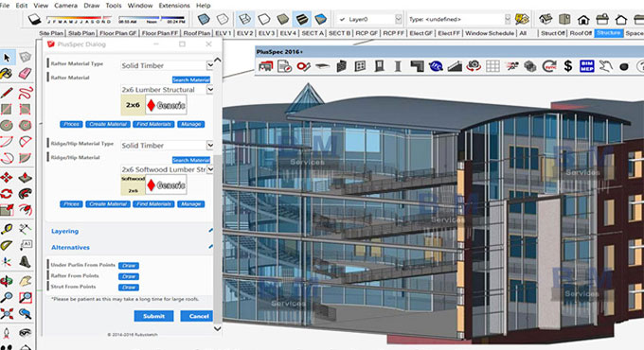644x350 pixels.
Task: Select the Move tool with red arrows
Action: 7,178
